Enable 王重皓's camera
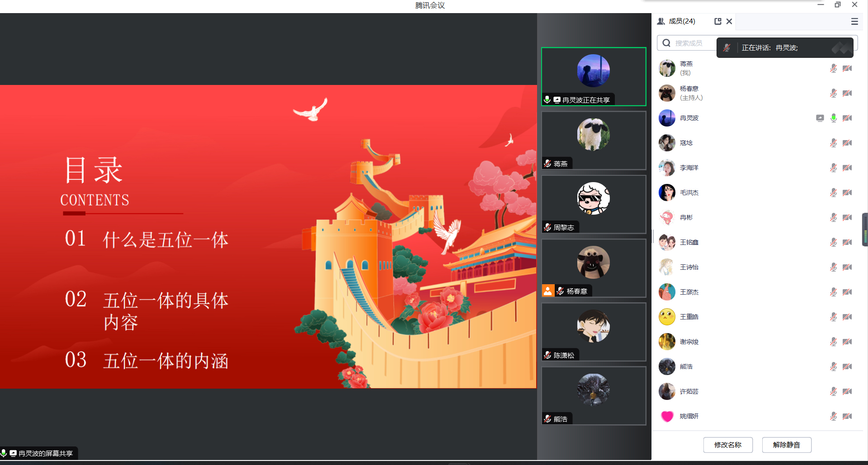Image resolution: width=868 pixels, height=465 pixels. click(847, 316)
